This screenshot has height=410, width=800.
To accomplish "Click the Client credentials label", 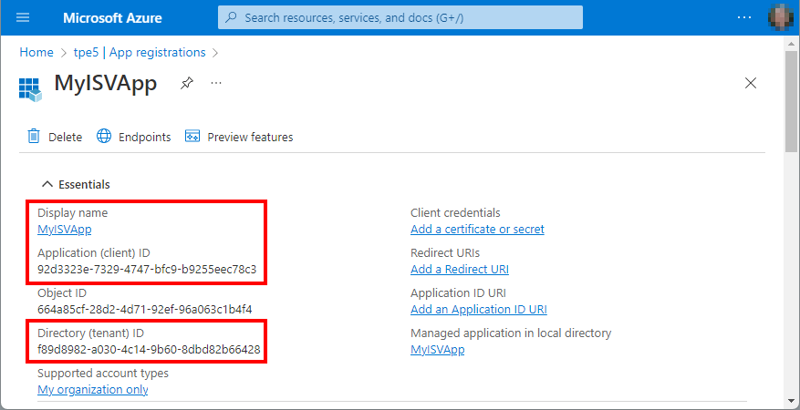I will click(x=455, y=213).
